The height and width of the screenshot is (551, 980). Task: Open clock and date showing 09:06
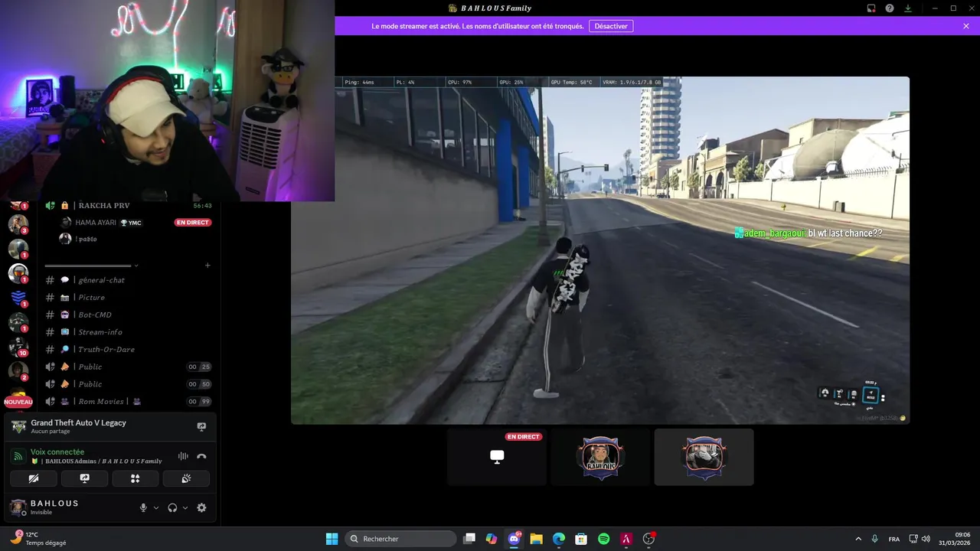click(955, 539)
